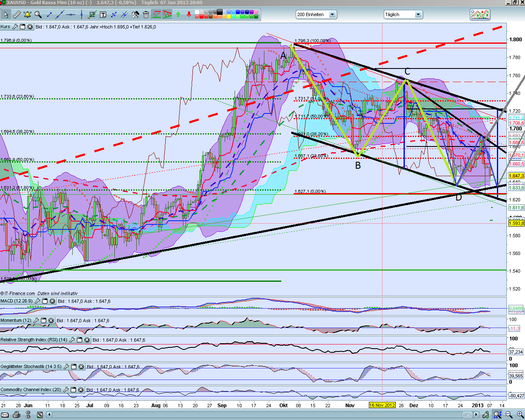
Task: Close the MACD indicator panel
Action: [x=52, y=301]
